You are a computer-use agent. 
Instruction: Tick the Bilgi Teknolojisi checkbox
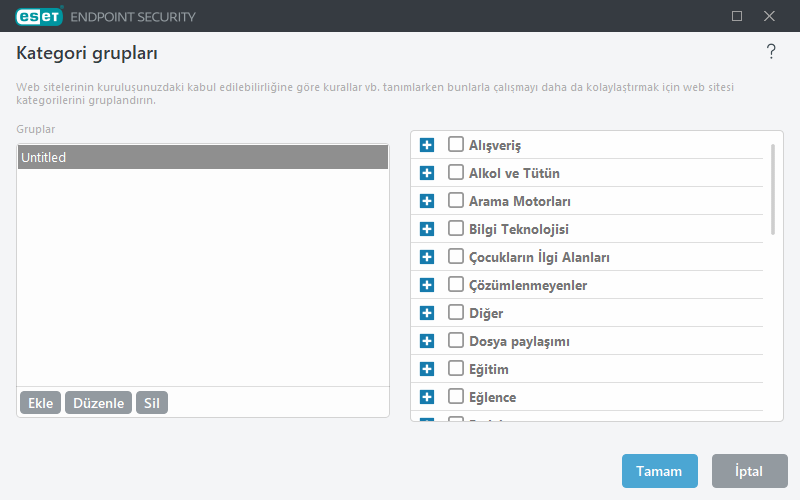point(456,229)
